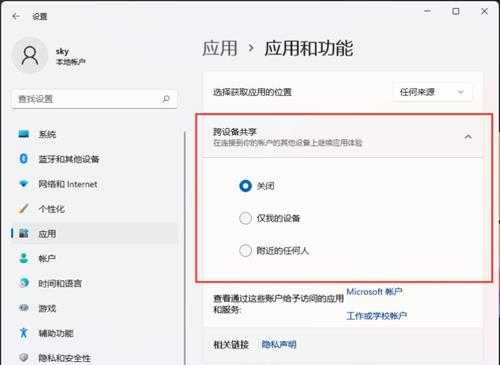This screenshot has height=365, width=500.
Task: Select the 附近的任何人 radio option
Action: 245,251
